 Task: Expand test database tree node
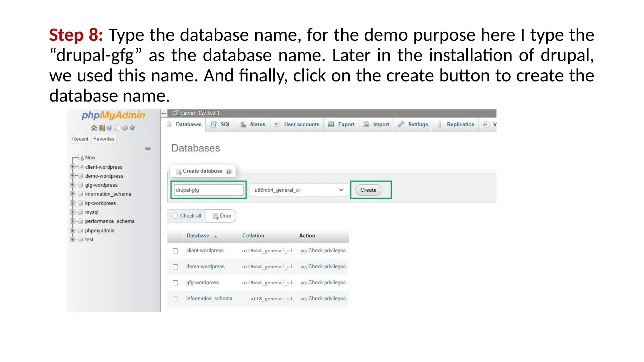pos(73,239)
